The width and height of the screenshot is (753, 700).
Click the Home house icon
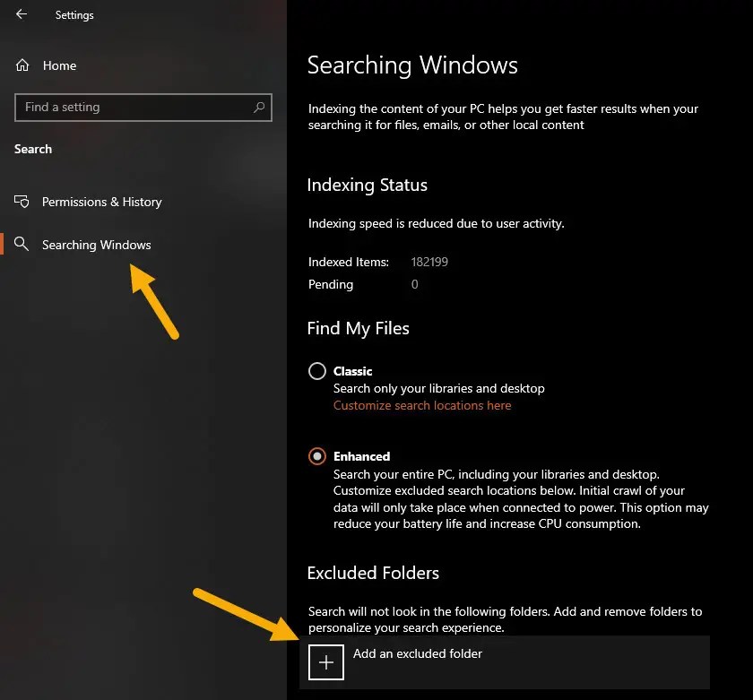click(x=22, y=65)
